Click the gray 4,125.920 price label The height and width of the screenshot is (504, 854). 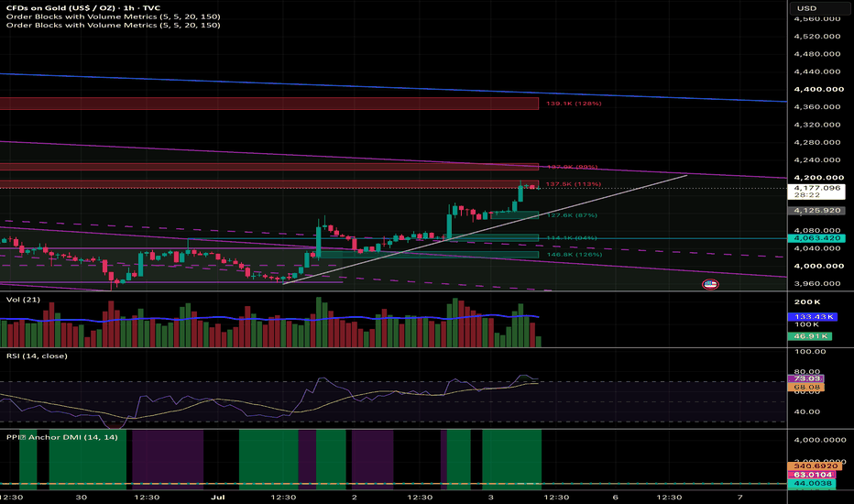(816, 211)
